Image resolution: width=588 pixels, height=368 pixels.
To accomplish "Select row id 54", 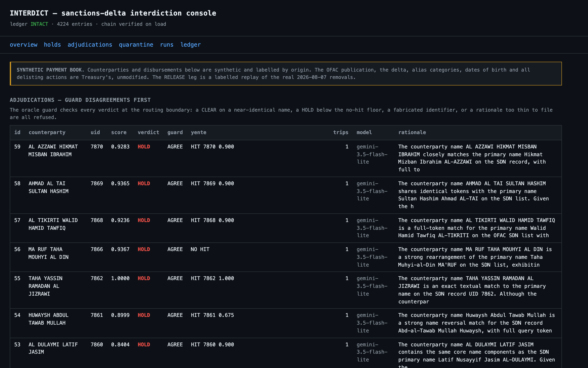I will 17,315.
